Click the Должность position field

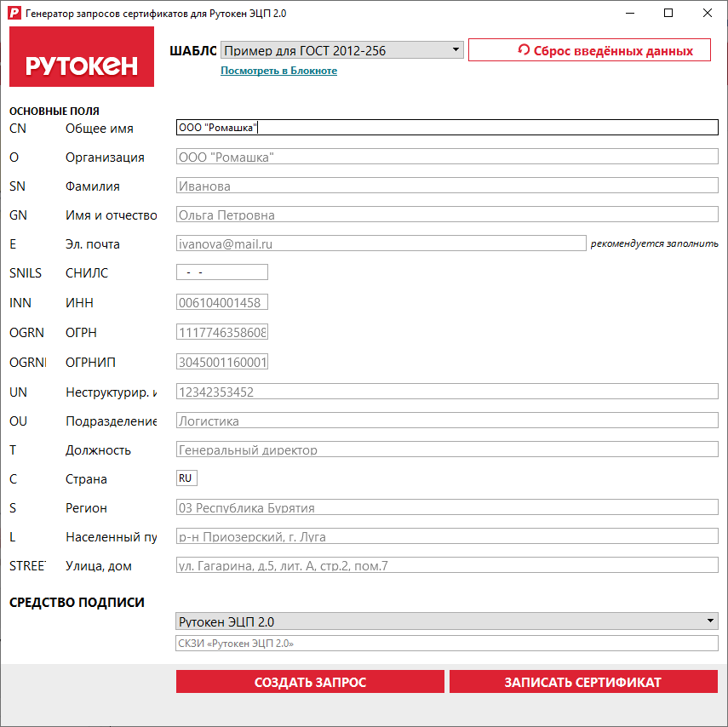(447, 449)
